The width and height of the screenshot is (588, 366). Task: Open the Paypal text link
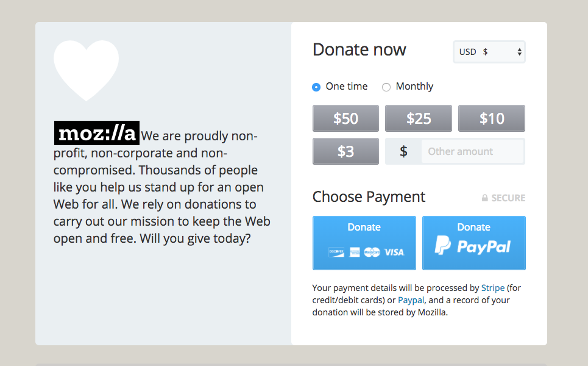pos(411,300)
